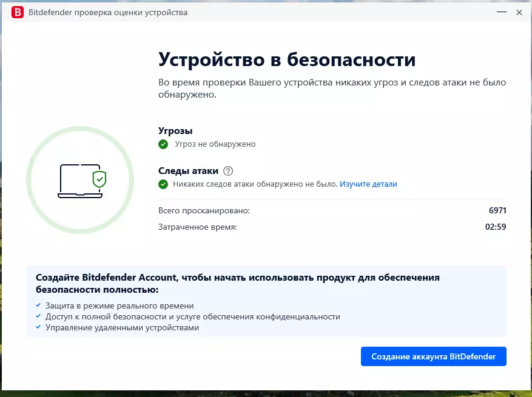Click checkmark before Доступ к полной безопасности
The image size is (532, 397).
pos(38,316)
